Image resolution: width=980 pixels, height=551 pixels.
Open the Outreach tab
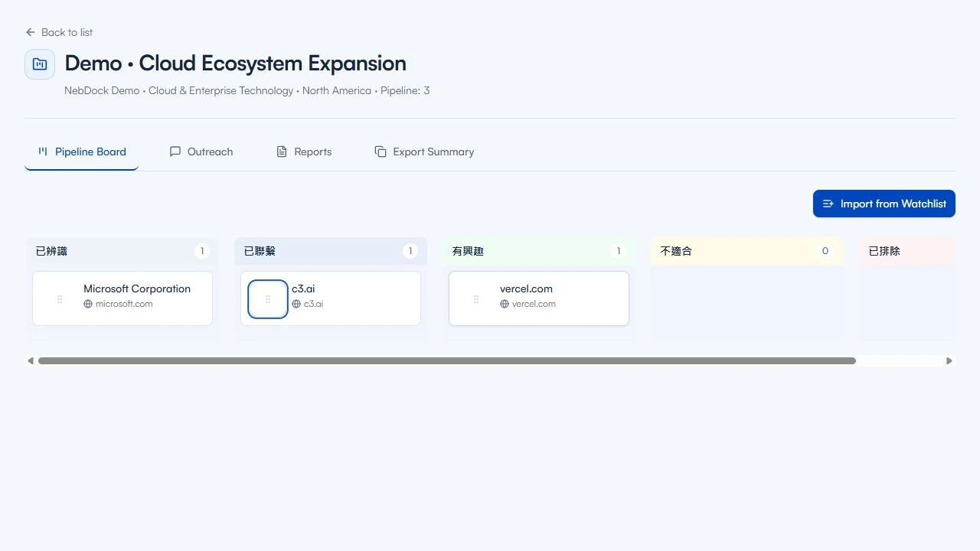click(x=201, y=152)
